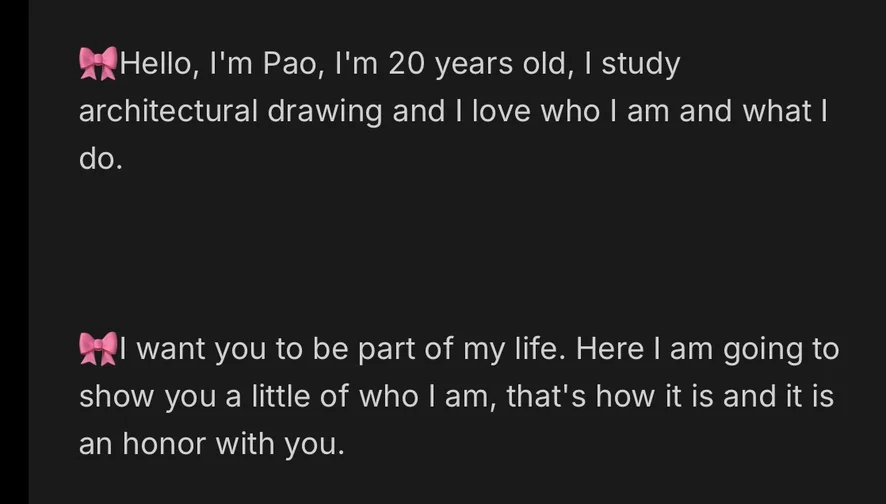Click "do." ending the first paragraph
The image size is (886, 504).
click(100, 158)
